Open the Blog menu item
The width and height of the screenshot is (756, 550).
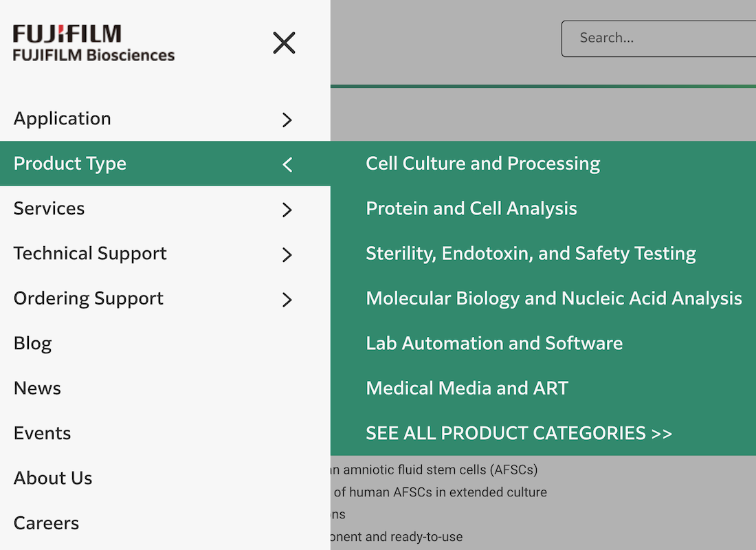(33, 343)
